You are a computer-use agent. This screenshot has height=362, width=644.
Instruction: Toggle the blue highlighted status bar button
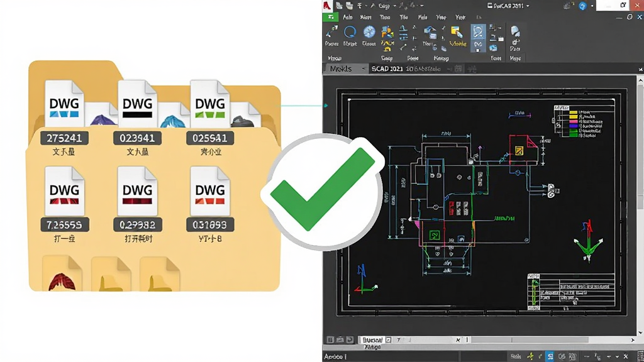(550, 356)
